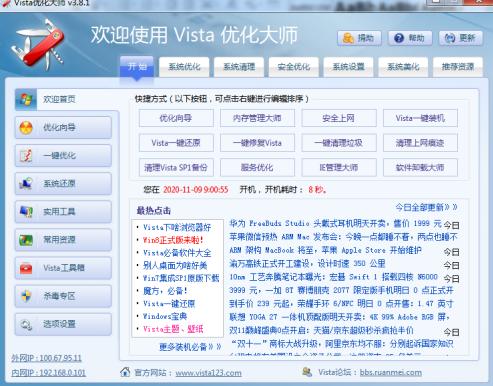Screen dimensions: 493x386
Task: Launch 内存管理大师 shortcut
Action: coord(257,118)
